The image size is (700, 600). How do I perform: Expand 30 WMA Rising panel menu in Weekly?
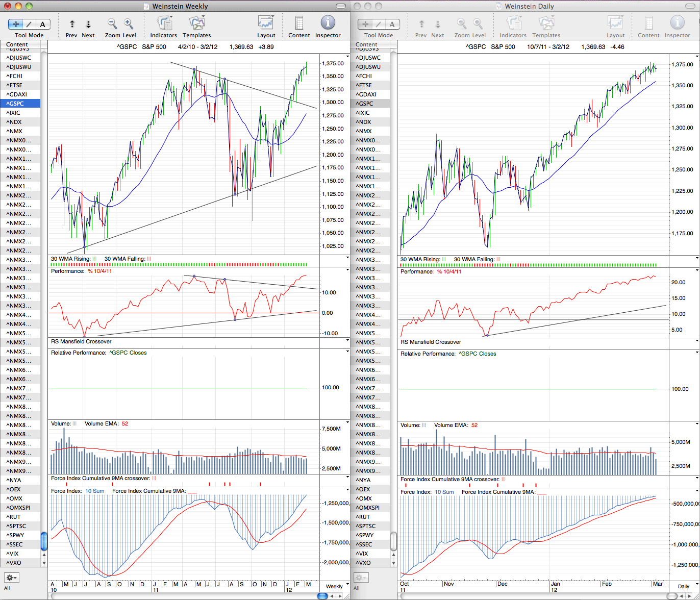tap(347, 258)
